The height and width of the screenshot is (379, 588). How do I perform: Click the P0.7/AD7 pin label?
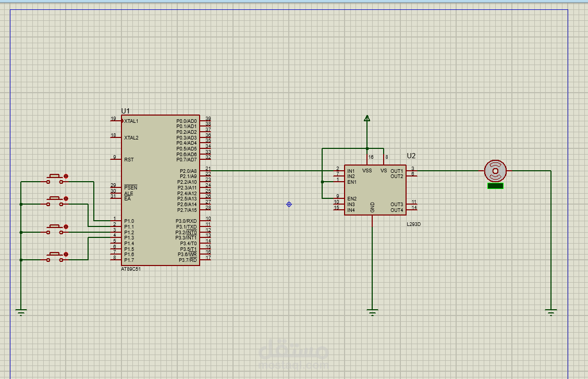(187, 160)
